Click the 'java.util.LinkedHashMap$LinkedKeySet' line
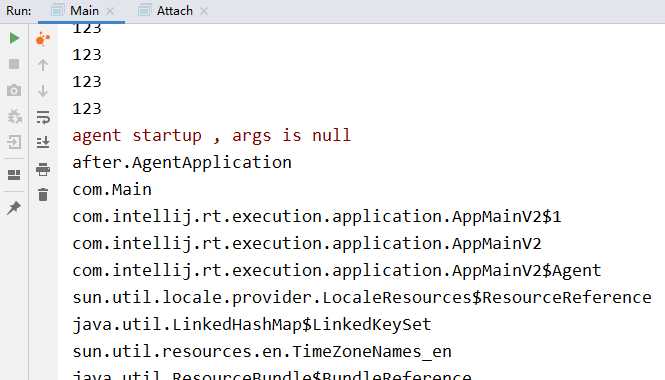 pos(252,325)
